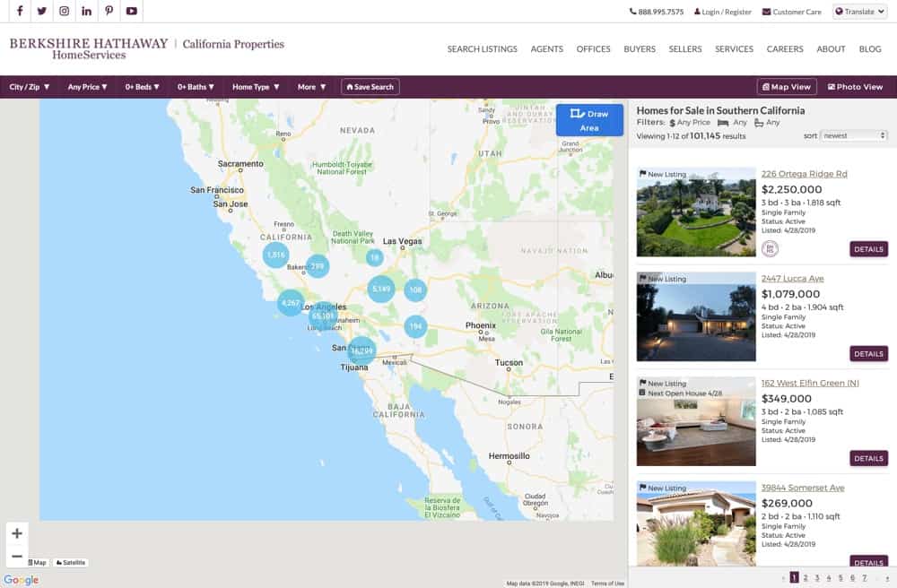
Task: Switch to Photo View
Action: [855, 87]
